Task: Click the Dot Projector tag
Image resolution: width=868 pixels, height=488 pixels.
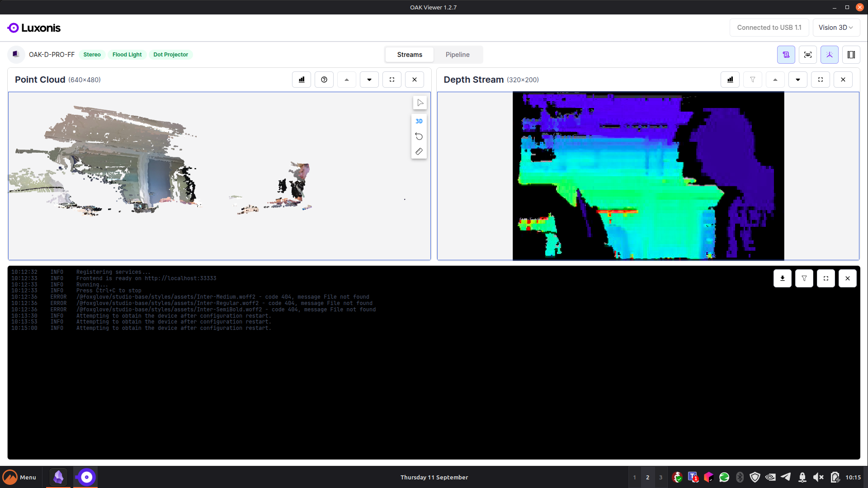Action: click(x=170, y=55)
